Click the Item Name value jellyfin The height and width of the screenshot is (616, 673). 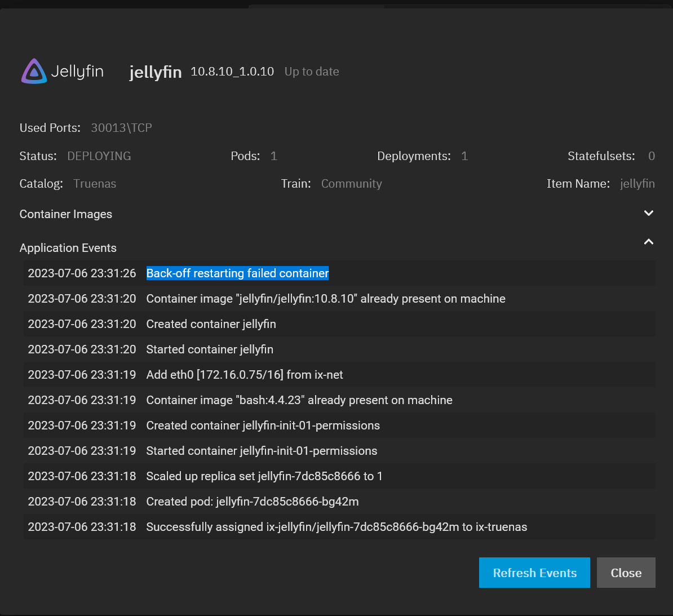click(x=637, y=184)
